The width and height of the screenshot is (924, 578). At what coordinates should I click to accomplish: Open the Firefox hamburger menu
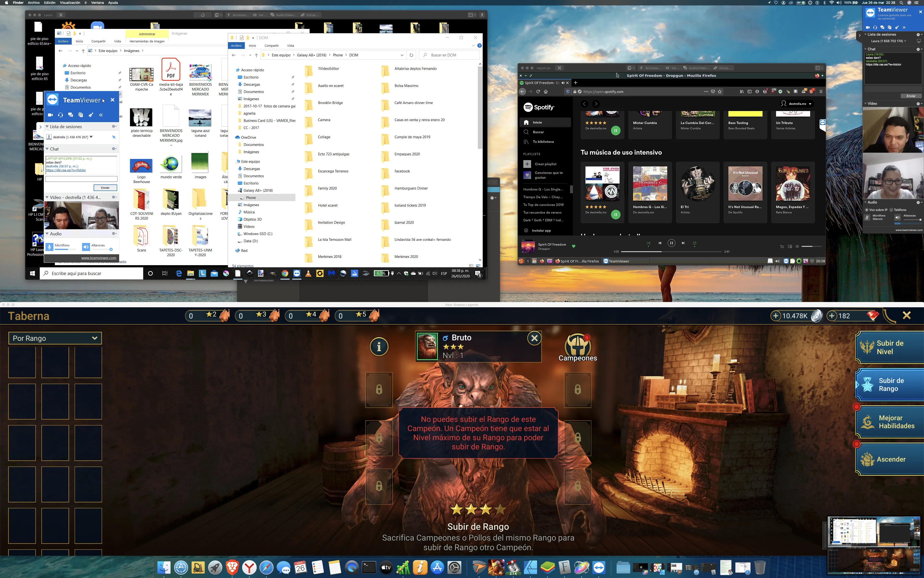coord(821,92)
